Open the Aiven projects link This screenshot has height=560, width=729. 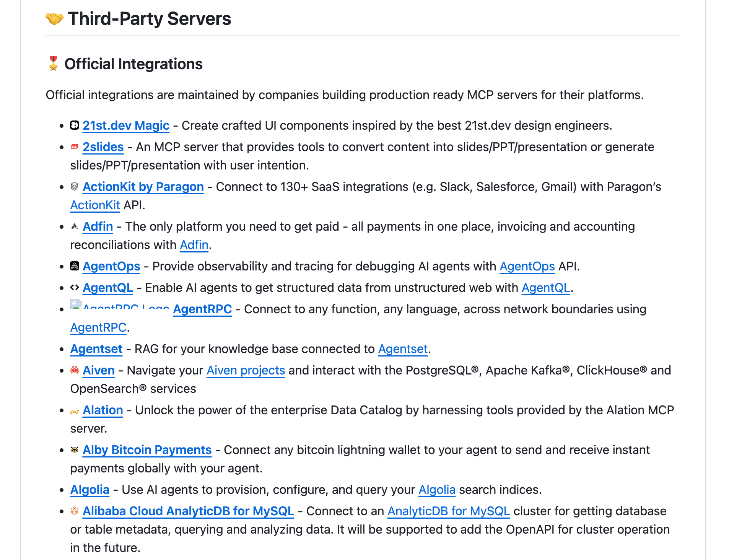click(246, 370)
